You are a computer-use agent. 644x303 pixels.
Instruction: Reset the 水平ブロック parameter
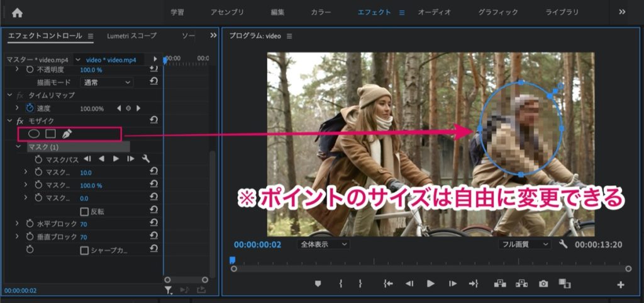(x=153, y=224)
